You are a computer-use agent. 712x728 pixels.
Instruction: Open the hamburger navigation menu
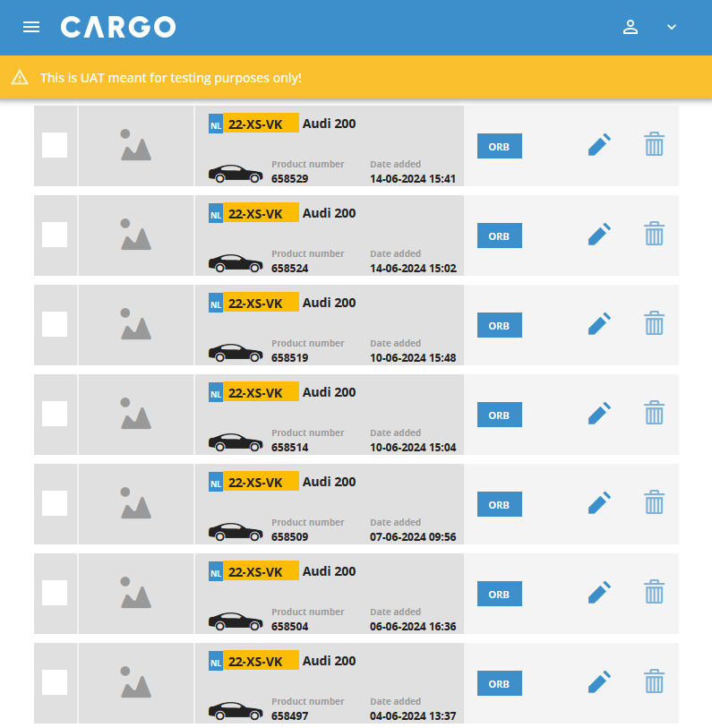31,27
